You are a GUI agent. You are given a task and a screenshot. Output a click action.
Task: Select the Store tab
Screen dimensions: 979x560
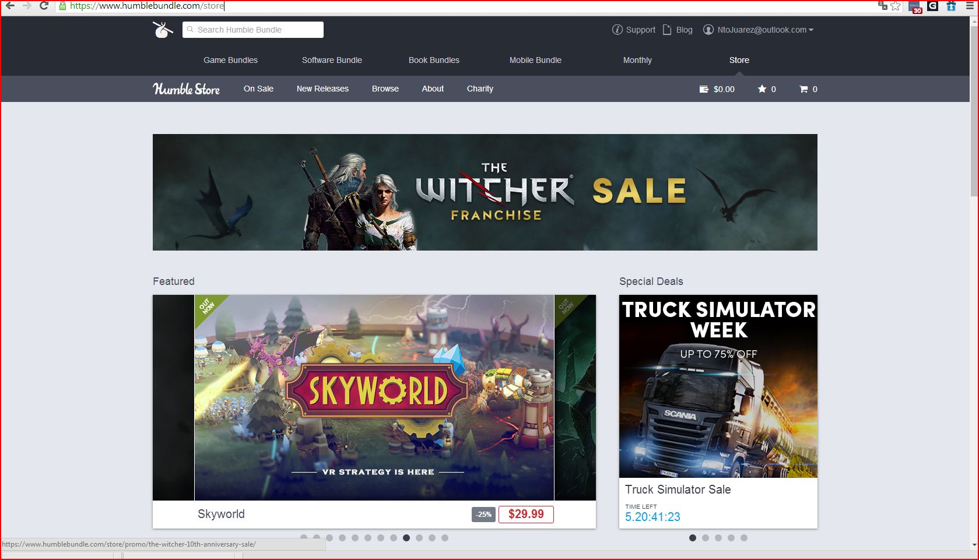tap(739, 60)
